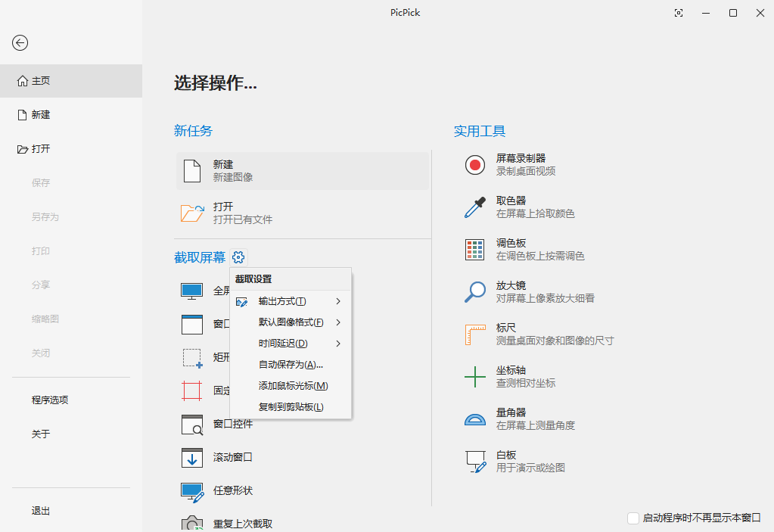Click the 用于演示或绘图 description text

click(x=530, y=468)
